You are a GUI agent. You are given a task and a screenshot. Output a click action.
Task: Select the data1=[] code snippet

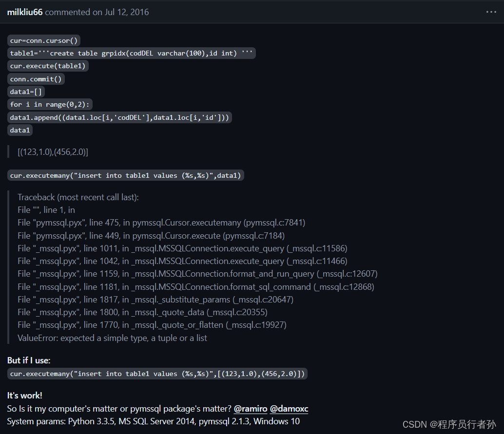(x=25, y=91)
